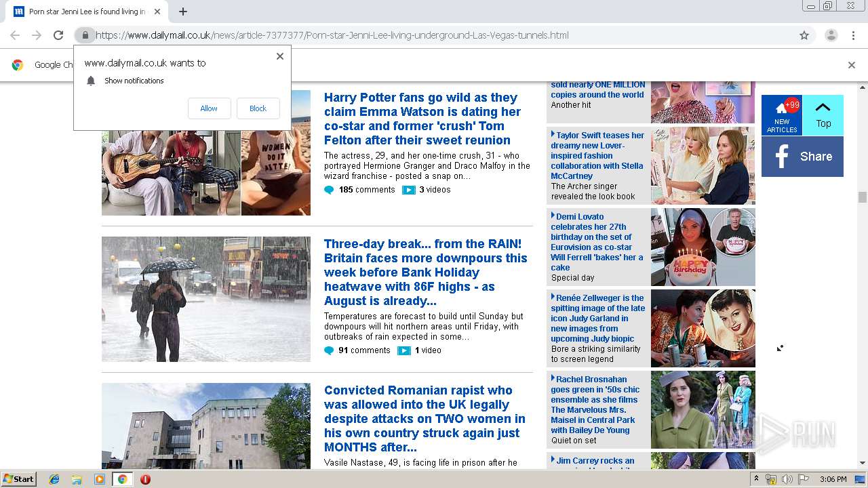The height and width of the screenshot is (488, 868).
Task: Close the Google Chrome info bar
Action: point(852,65)
